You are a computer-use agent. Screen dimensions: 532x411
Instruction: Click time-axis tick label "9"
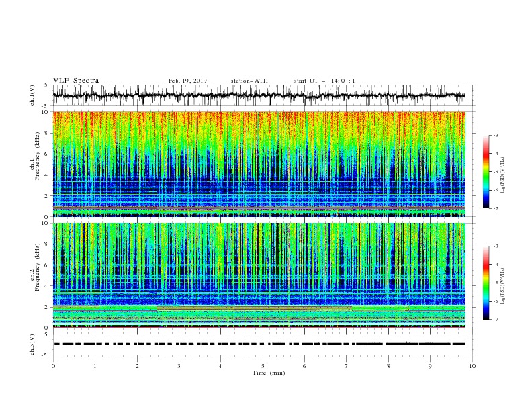[x=430, y=366]
